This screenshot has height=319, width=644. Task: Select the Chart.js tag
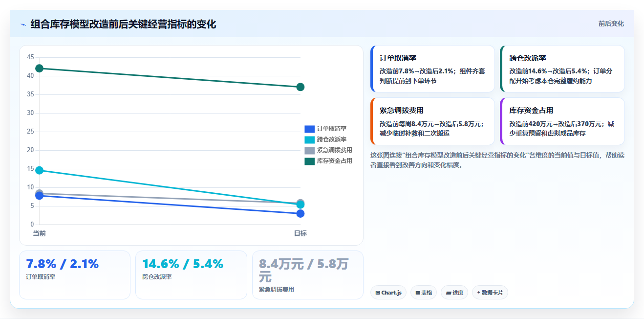click(388, 293)
